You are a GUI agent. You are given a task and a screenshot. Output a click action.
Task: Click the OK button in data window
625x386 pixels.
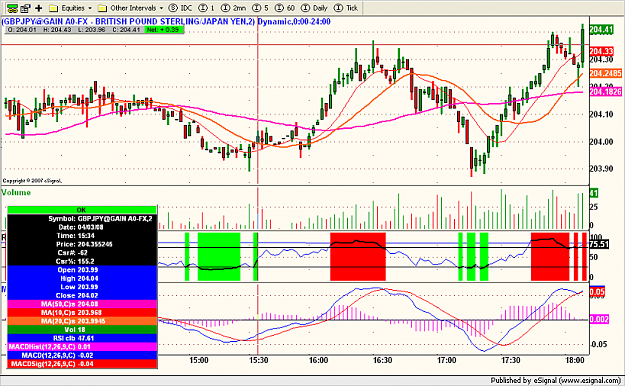(x=82, y=210)
